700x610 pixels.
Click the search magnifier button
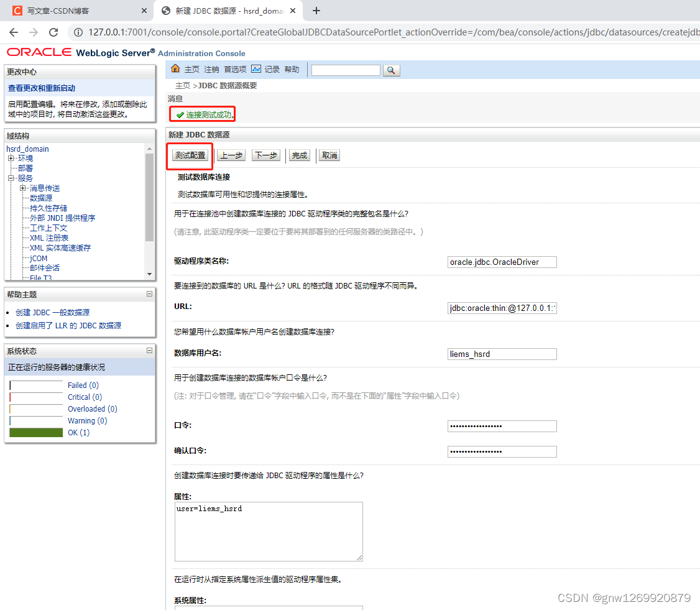click(x=392, y=70)
